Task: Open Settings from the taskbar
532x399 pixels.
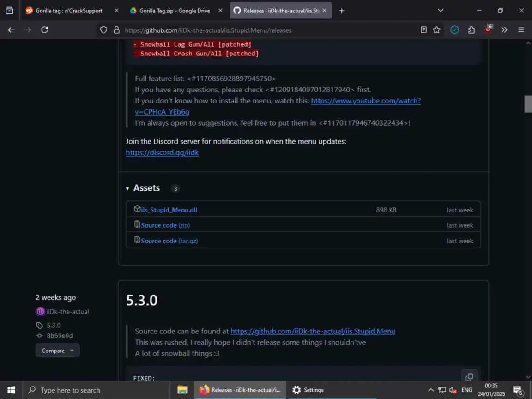Action: click(308, 390)
